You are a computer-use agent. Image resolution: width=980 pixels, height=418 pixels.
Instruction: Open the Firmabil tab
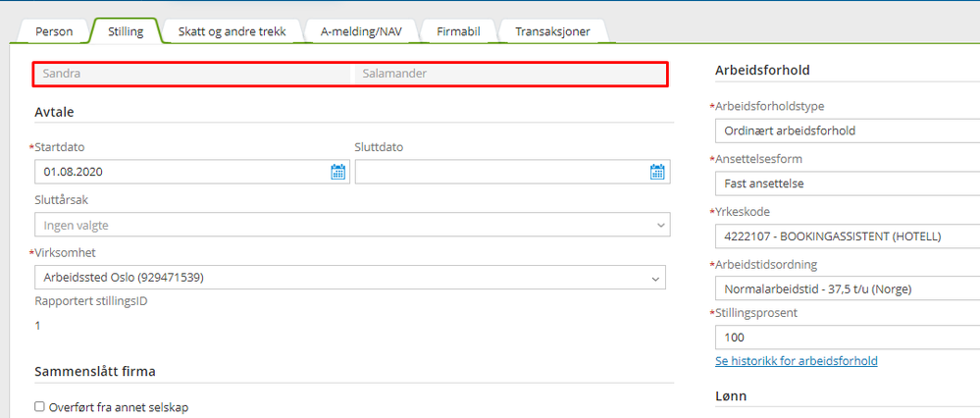click(x=458, y=31)
